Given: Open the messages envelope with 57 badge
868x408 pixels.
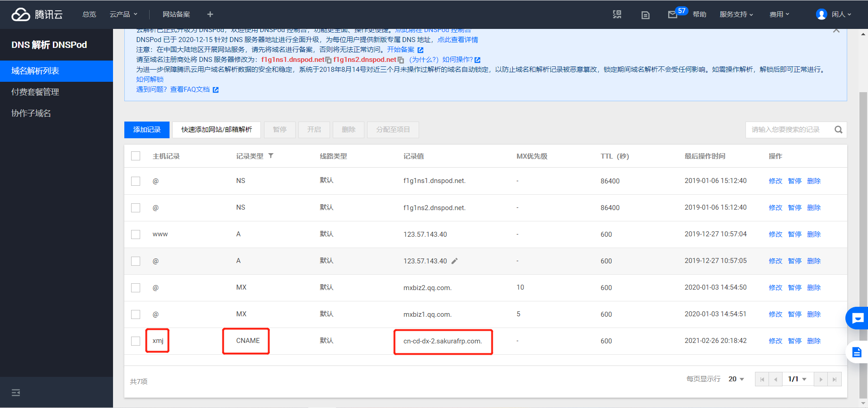Looking at the screenshot, I should click(673, 14).
